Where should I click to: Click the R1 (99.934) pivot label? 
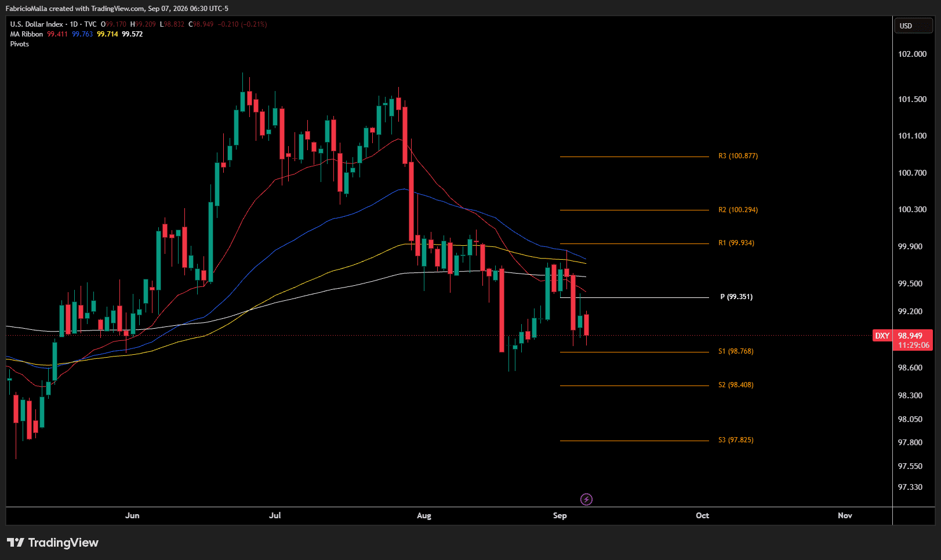pos(736,243)
